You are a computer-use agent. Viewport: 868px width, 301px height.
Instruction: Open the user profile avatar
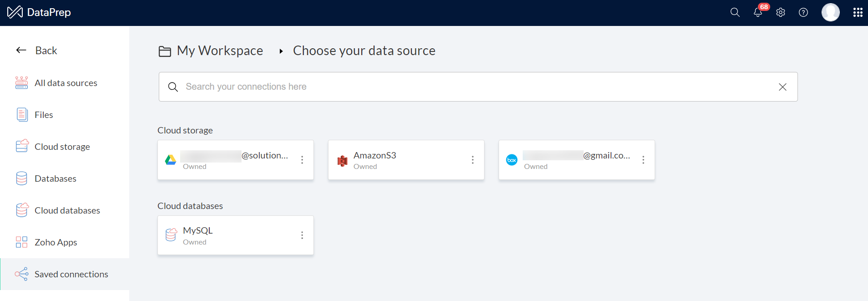pos(830,12)
